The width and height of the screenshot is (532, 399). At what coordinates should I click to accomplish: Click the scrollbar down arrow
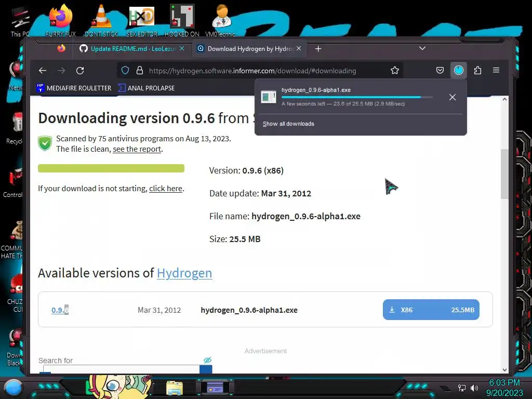point(504,370)
